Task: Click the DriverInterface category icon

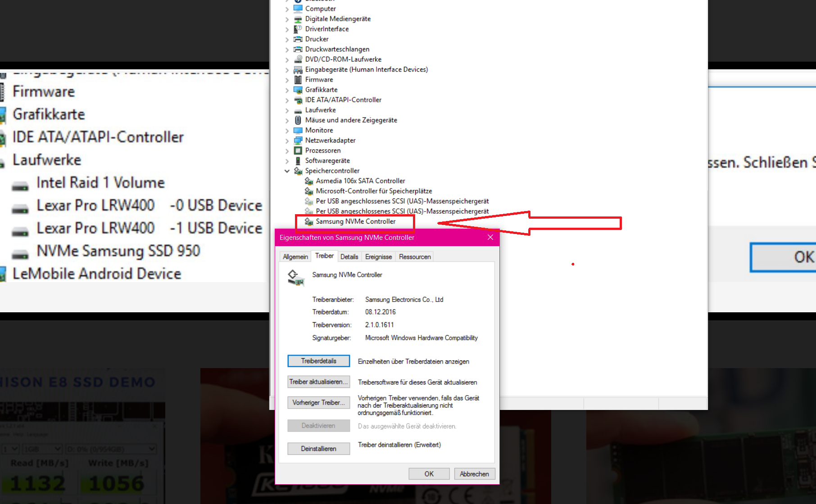Action: [x=298, y=29]
